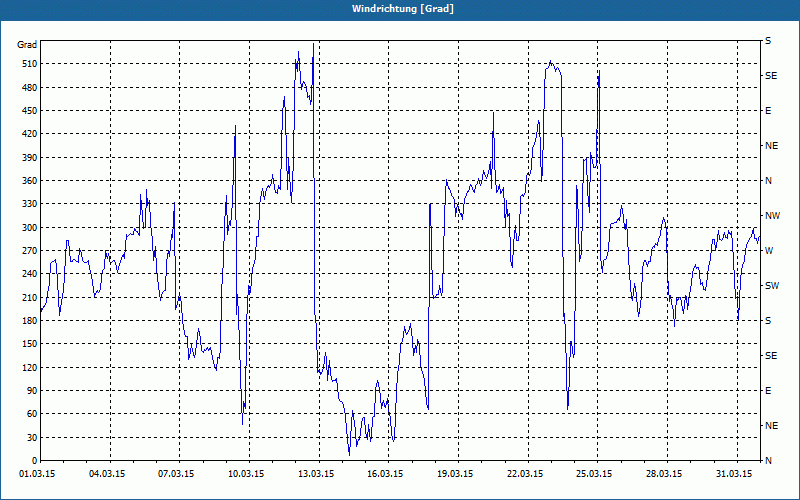This screenshot has height=500, width=800.
Task: Click the '150' value on the left axis
Action: (x=30, y=344)
